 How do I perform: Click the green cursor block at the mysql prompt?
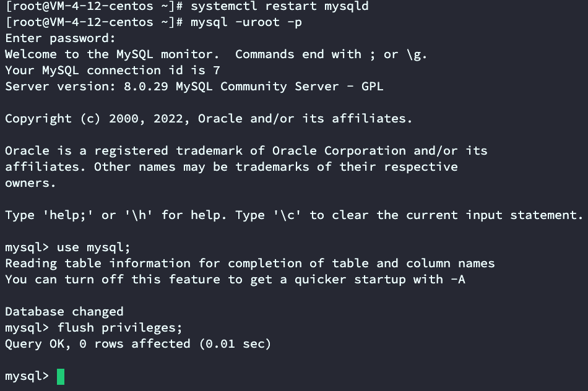tap(61, 376)
